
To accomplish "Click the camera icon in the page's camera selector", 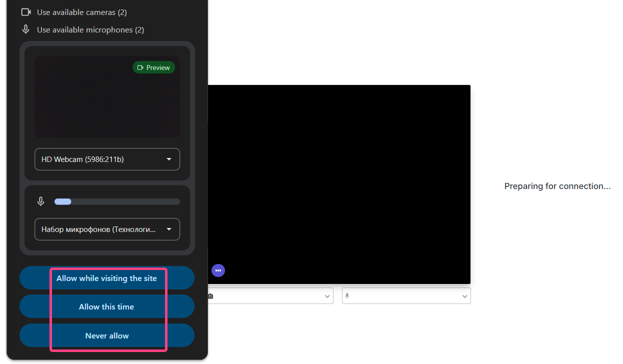I will coord(210,296).
